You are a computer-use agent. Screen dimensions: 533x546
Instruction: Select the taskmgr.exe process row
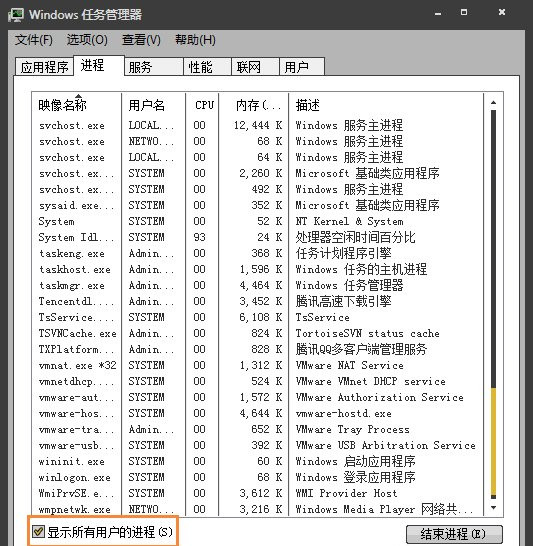(258, 286)
